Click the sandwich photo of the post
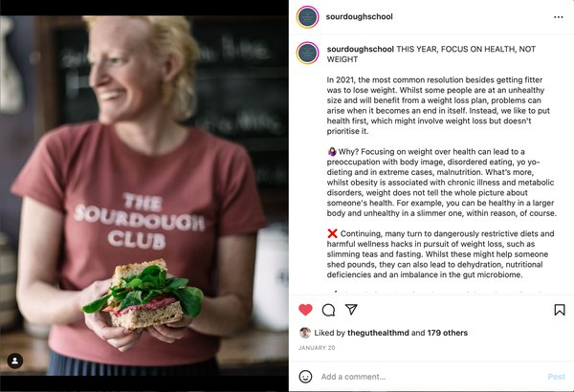This screenshot has width=574, height=392. tap(143, 195)
